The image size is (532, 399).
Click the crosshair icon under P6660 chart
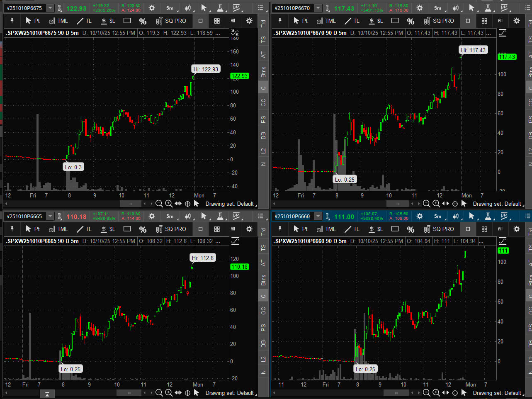tap(455, 393)
